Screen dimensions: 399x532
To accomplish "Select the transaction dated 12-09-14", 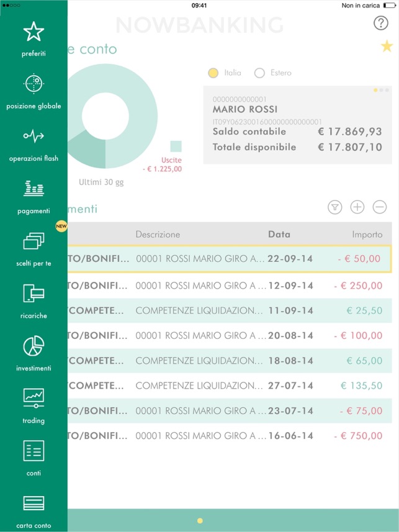I will click(230, 286).
